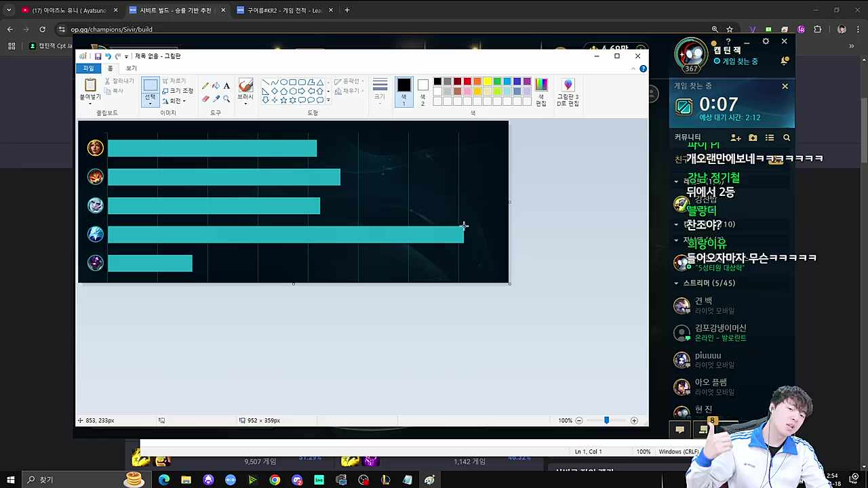Open the friend list view options icon
Image resolution: width=868 pixels, height=488 pixels.
(770, 138)
